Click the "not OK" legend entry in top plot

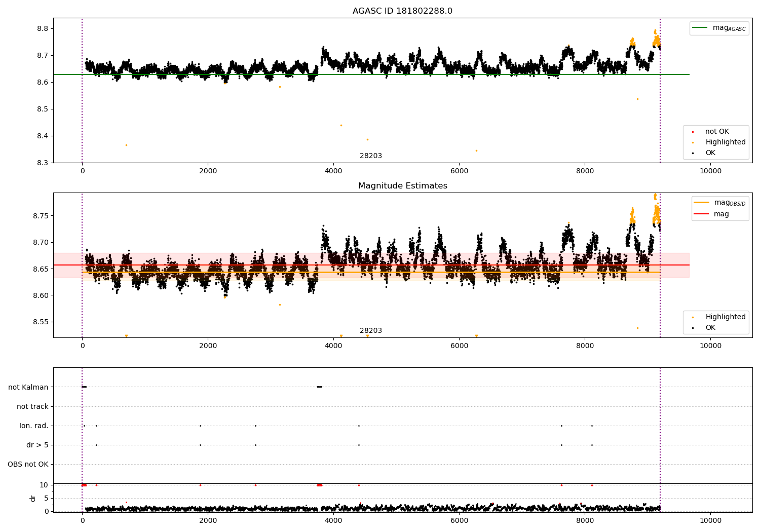tap(717, 132)
